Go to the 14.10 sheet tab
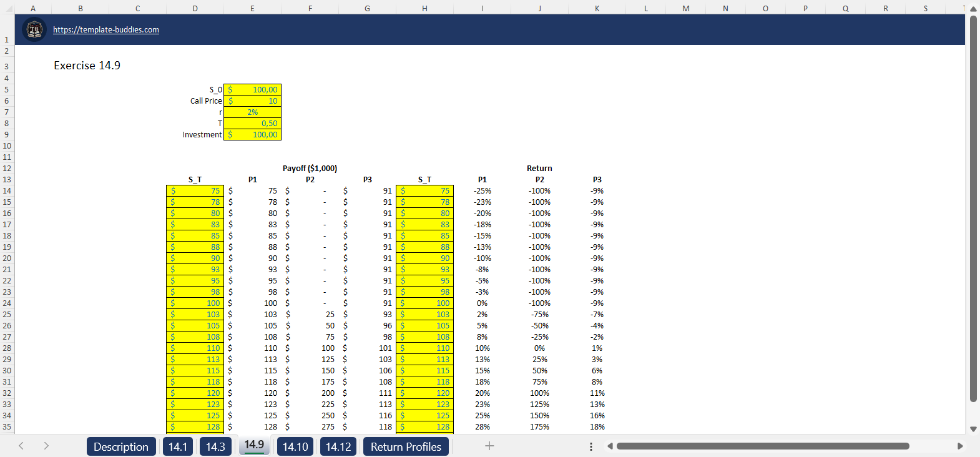The width and height of the screenshot is (980, 457). pos(295,446)
